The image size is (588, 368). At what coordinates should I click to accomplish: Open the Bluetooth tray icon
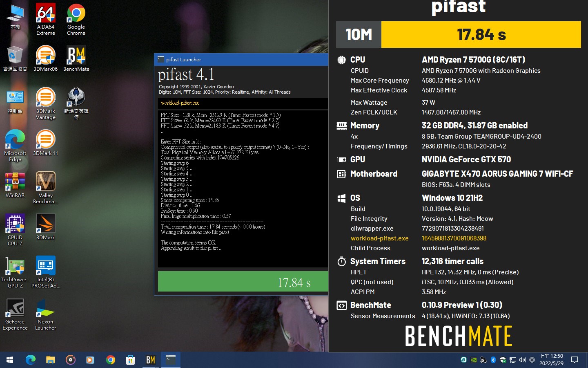click(x=493, y=360)
